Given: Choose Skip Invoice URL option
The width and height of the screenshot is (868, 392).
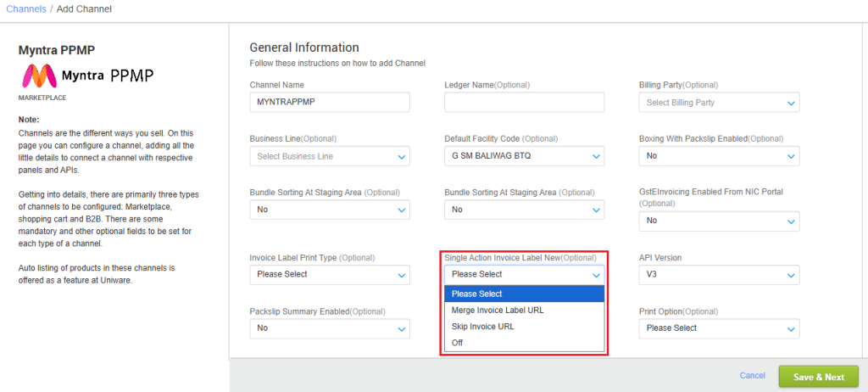Looking at the screenshot, I should point(524,327).
